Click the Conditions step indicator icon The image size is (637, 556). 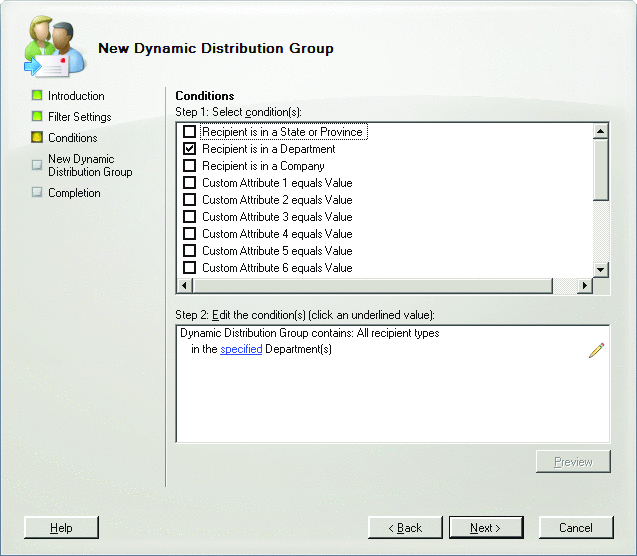point(37,138)
